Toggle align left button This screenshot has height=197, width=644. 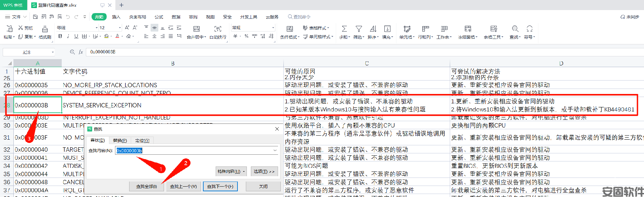pos(146,36)
